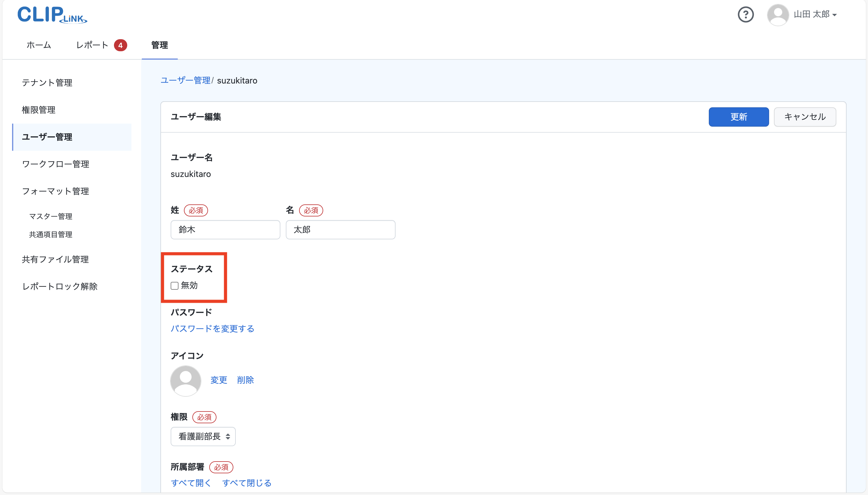Toggle the 無効 status checkbox
868x495 pixels.
click(x=175, y=285)
